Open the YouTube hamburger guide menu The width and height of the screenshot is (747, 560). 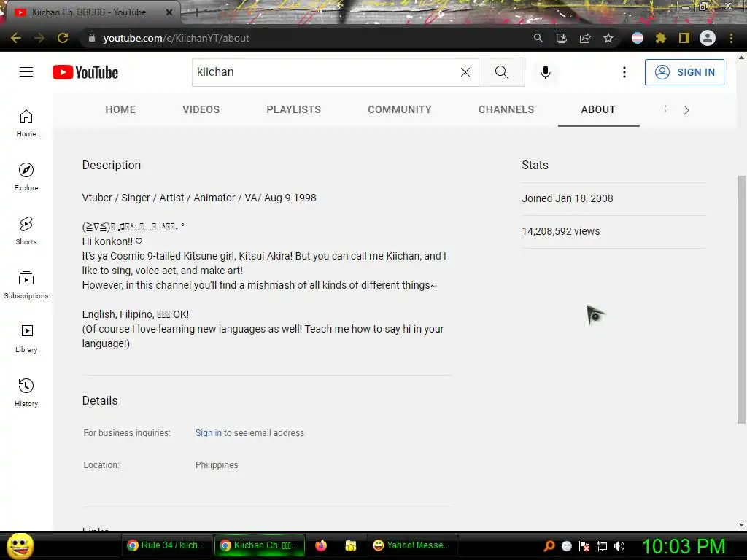pos(26,72)
